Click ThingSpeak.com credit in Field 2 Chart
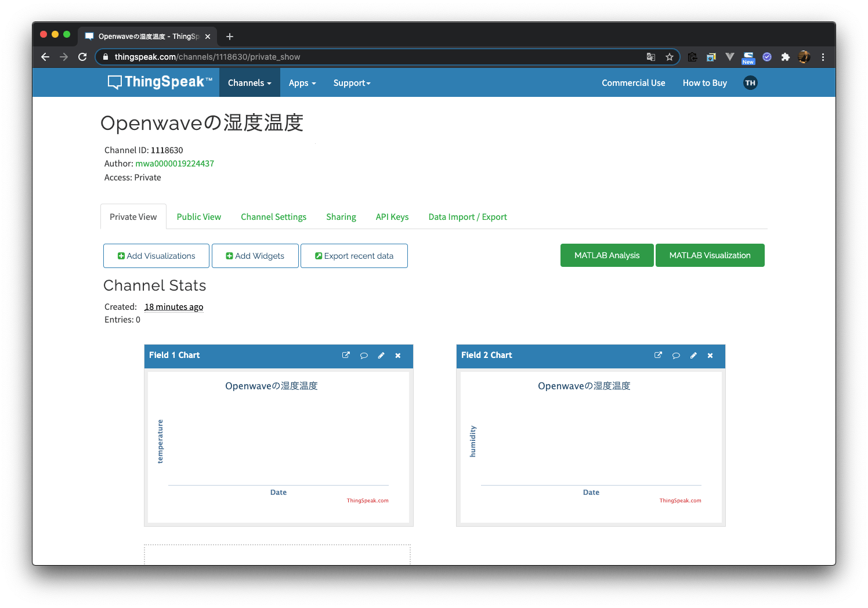The height and width of the screenshot is (608, 868). point(680,501)
